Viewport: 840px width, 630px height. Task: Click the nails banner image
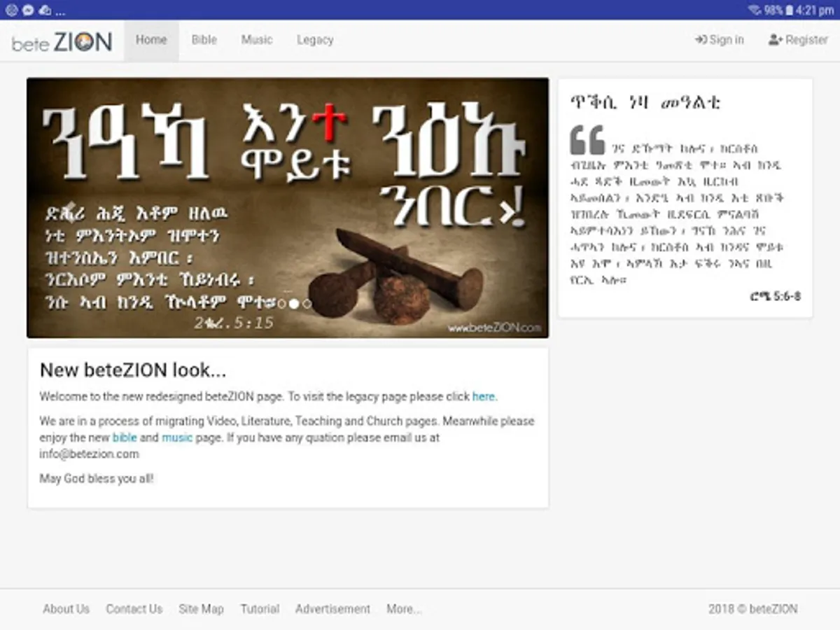click(x=288, y=208)
